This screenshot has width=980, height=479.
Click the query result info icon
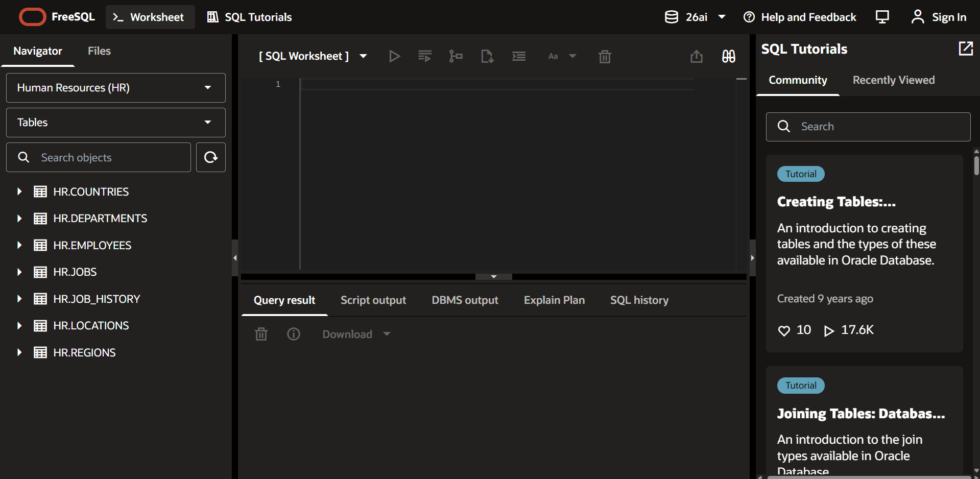[x=294, y=334]
